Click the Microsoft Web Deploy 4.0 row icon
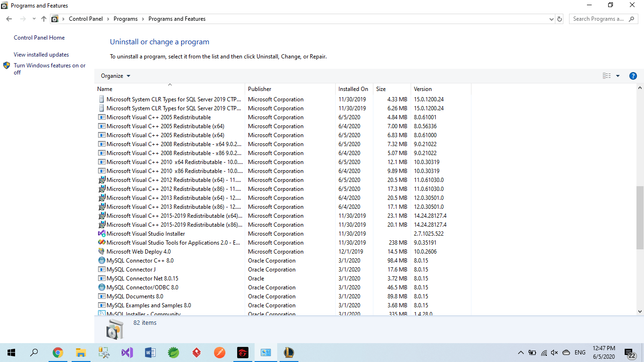The width and height of the screenshot is (644, 362). coord(101,252)
